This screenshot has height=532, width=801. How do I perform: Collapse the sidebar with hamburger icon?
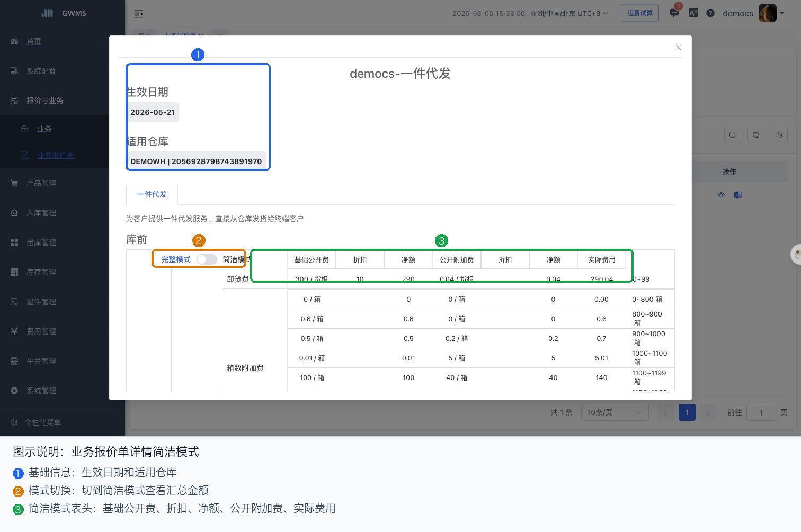coord(138,14)
